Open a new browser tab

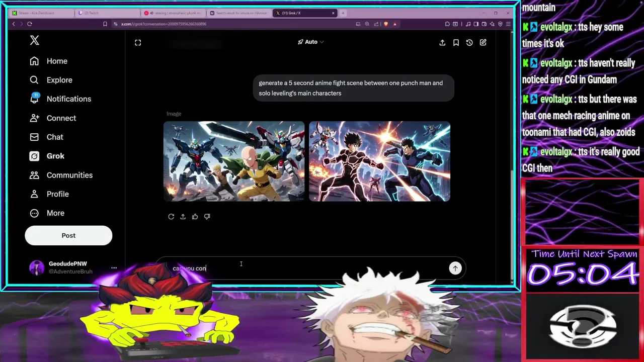(343, 13)
